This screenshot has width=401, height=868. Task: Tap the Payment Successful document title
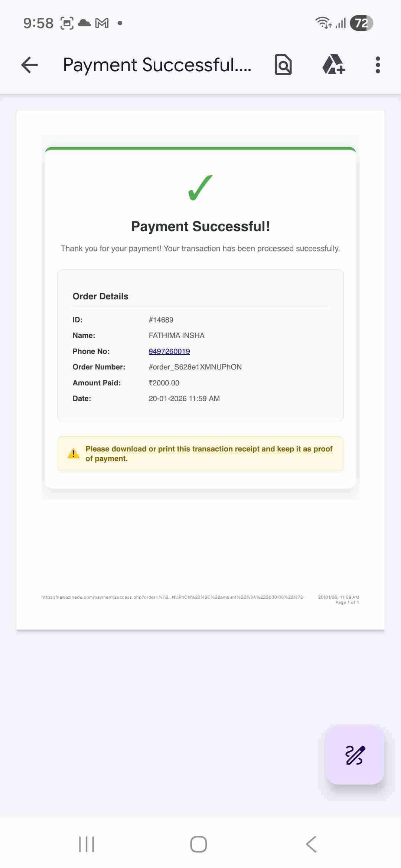tap(157, 65)
